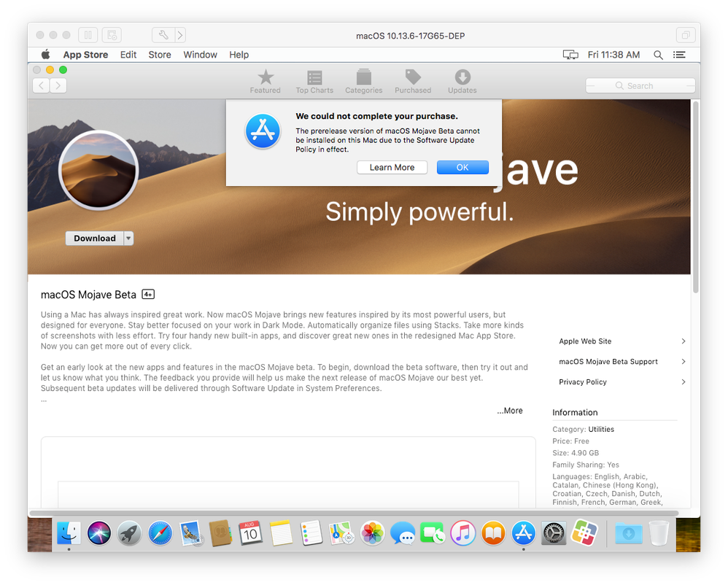Screen dimensions: 728x585
Task: Open the Window menu
Action: tap(200, 55)
